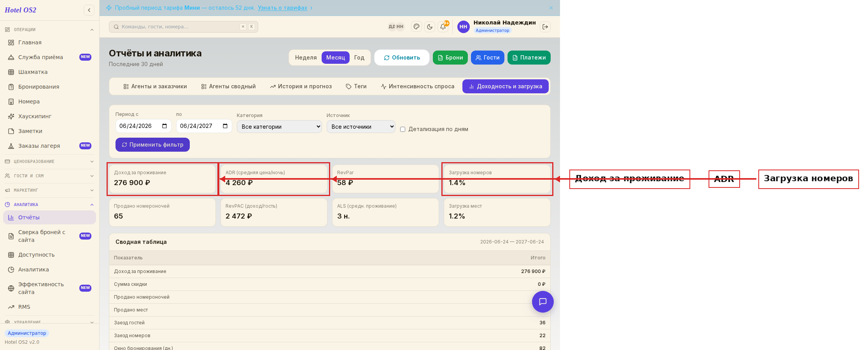868x350 pixels.
Task: Expand the УПРАВЛЕНИЕ section
Action: click(x=49, y=321)
